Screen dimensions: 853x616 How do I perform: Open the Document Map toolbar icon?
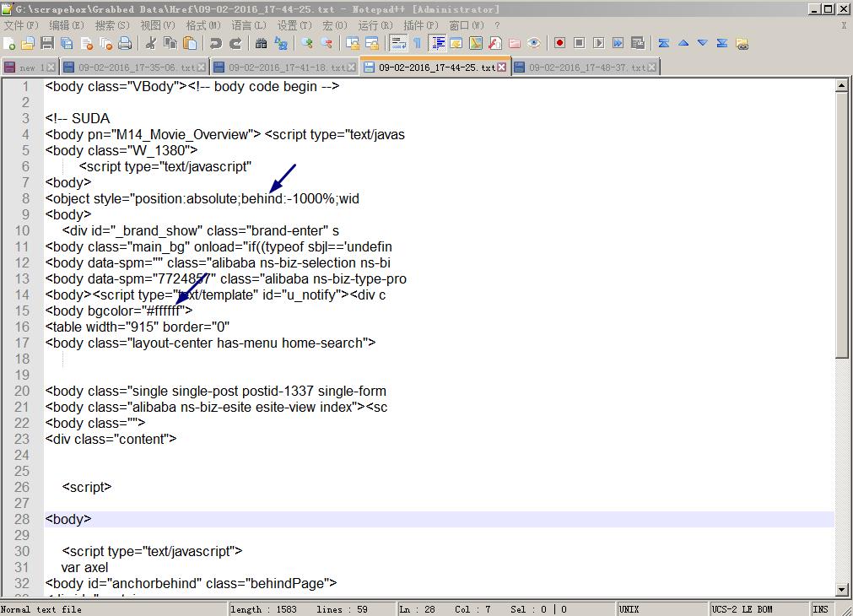coord(476,44)
